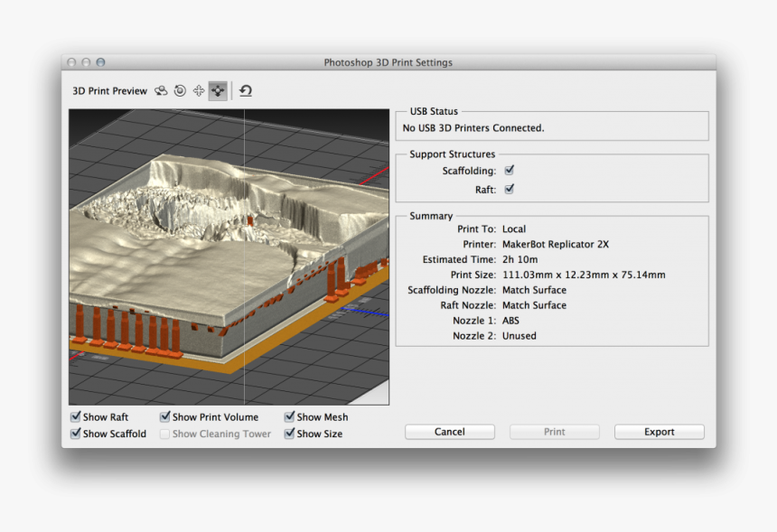Hide the Show Size overlay
Image resolution: width=777 pixels, height=532 pixels.
(290, 434)
